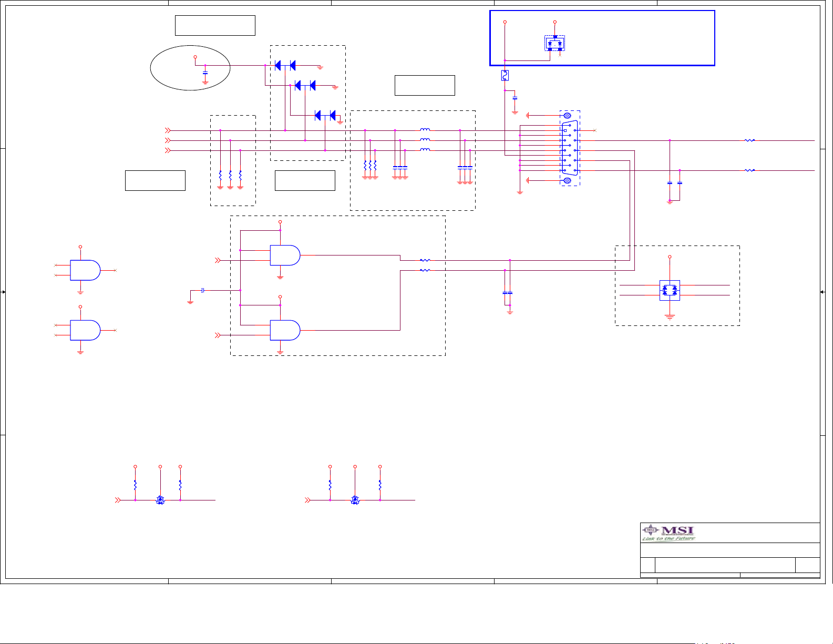
Task: Click the input port of the right MOSFET circuit
Action: click(x=307, y=500)
